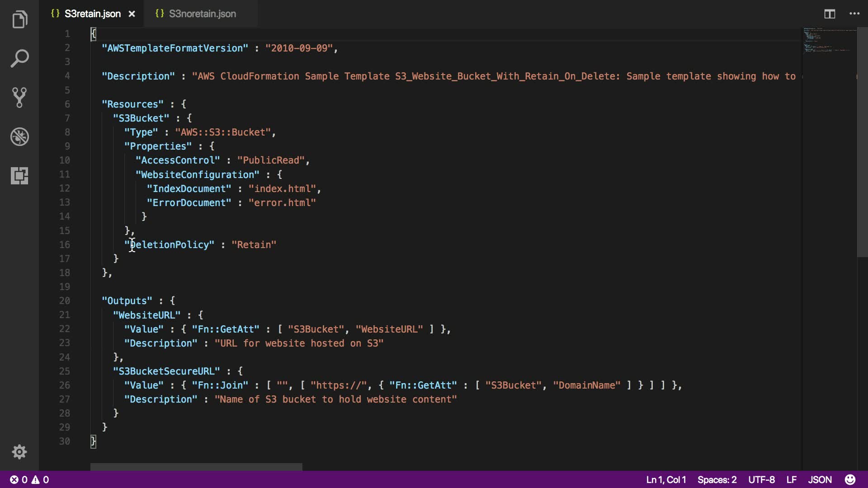868x488 pixels.
Task: Click the feedback smiley icon
Action: point(850,479)
